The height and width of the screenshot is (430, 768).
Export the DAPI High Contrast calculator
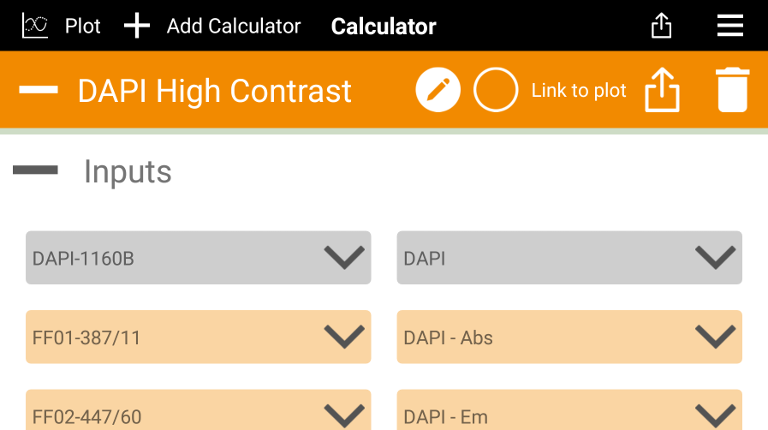click(x=662, y=91)
